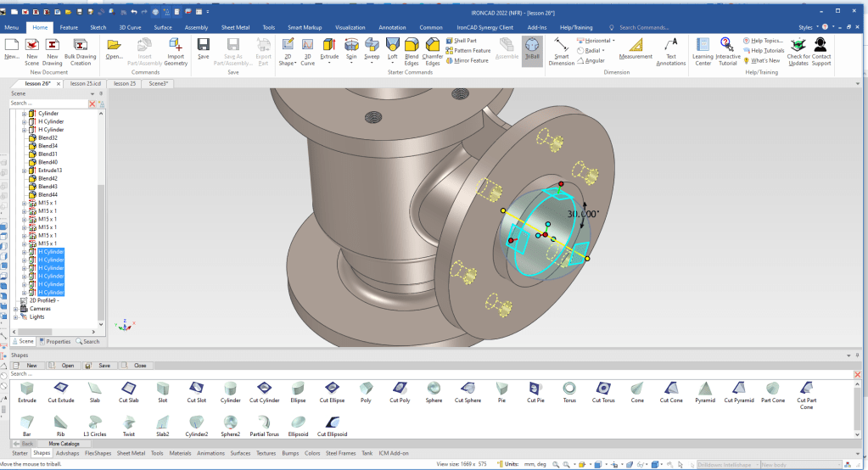Choose the Partial Torus catalog shape
The image size is (868, 470).
pyautogui.click(x=266, y=422)
